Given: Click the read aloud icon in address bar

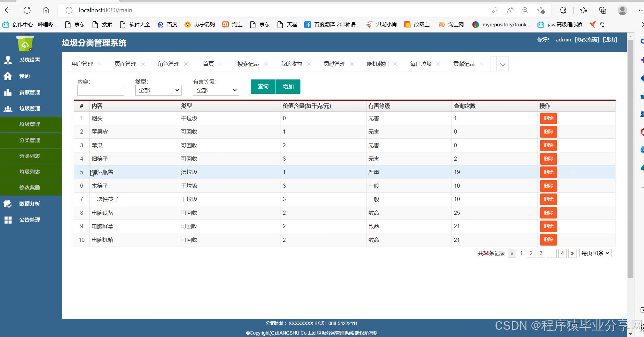Looking at the screenshot, I should (510, 10).
